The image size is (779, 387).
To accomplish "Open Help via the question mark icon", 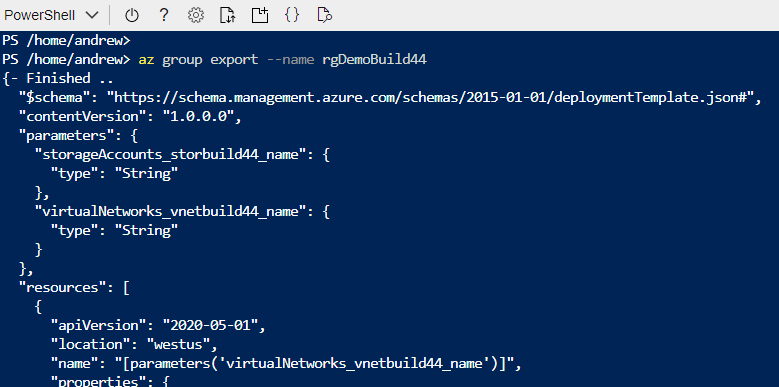I will [163, 15].
